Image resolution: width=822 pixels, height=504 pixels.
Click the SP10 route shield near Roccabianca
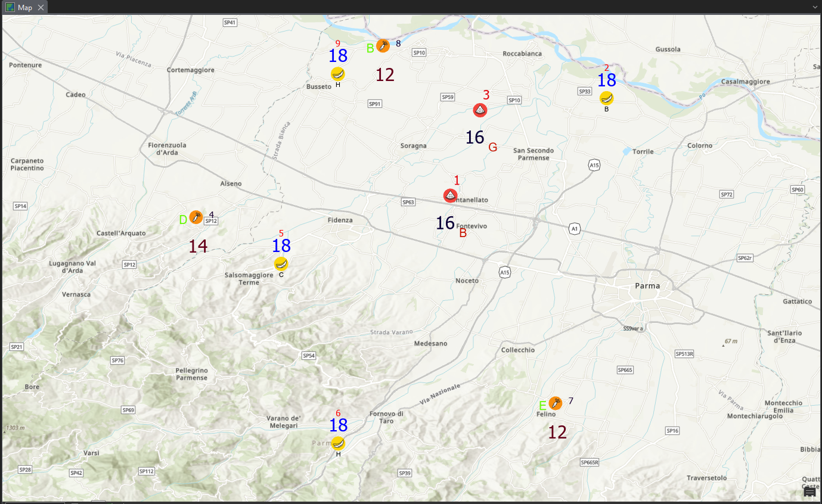click(x=419, y=52)
